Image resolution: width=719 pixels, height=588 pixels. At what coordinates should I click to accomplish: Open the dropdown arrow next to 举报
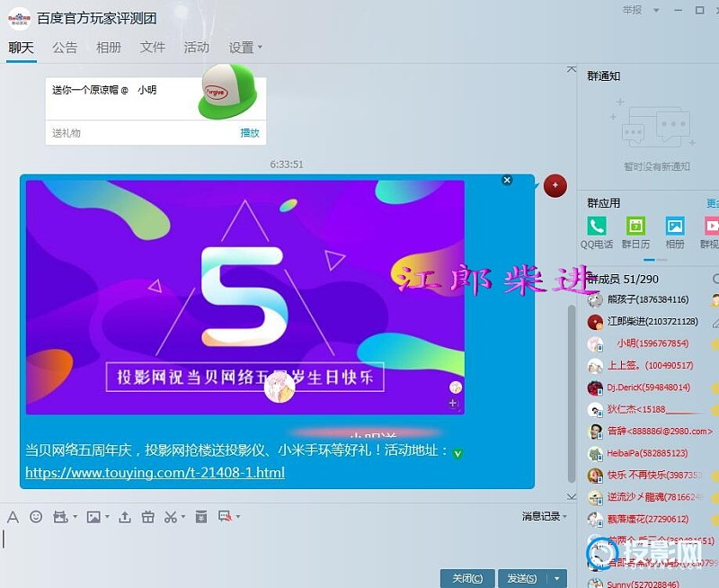[656, 10]
